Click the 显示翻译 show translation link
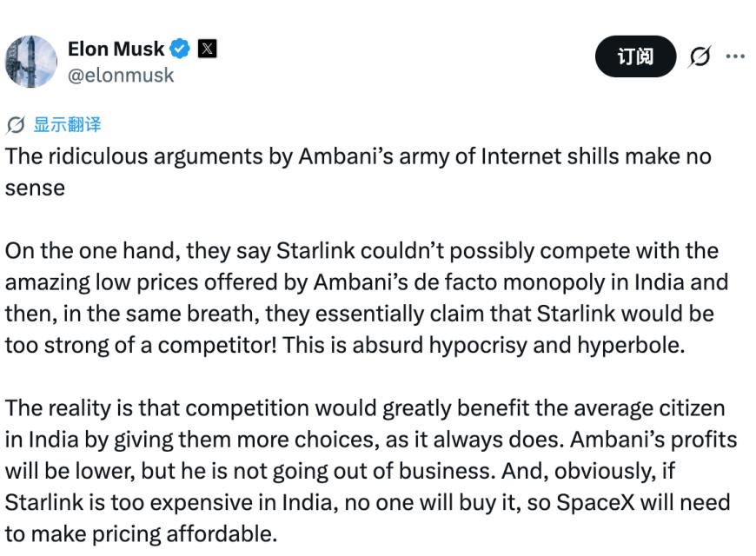 point(67,124)
